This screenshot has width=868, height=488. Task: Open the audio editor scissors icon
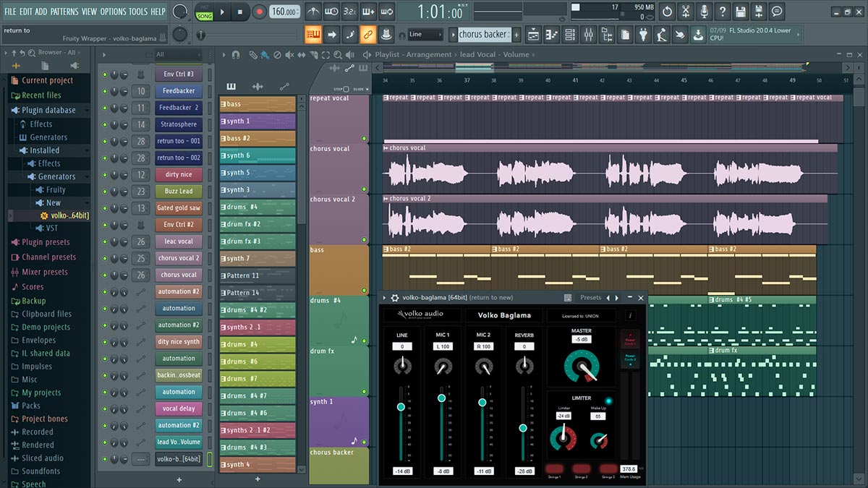(x=686, y=12)
